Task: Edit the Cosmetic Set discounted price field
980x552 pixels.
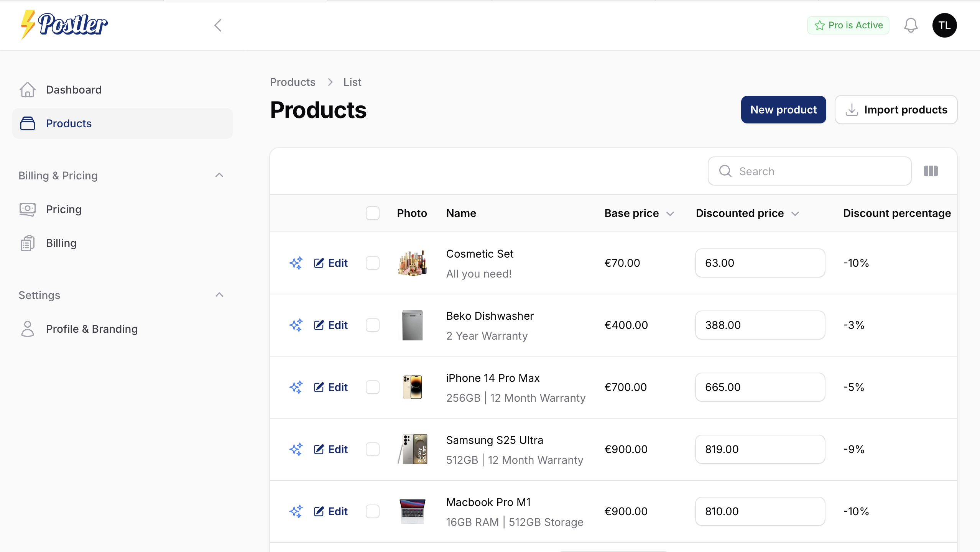Action: coord(760,263)
